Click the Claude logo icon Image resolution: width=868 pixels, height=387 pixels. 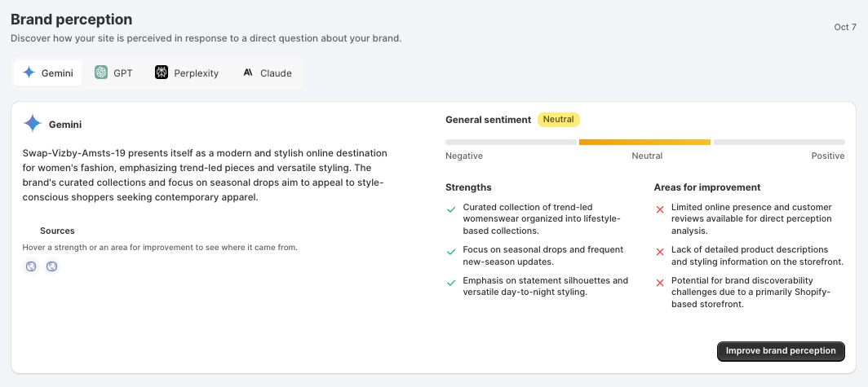pos(248,73)
